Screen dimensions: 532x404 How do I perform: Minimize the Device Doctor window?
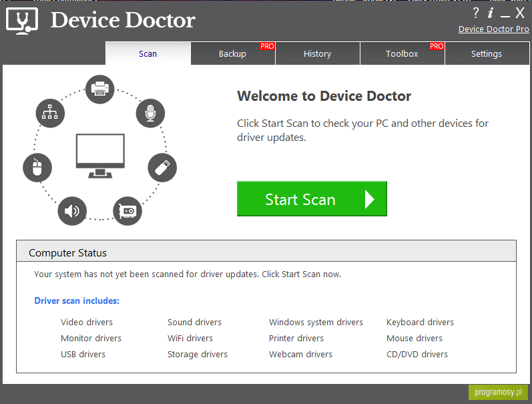tap(505, 15)
